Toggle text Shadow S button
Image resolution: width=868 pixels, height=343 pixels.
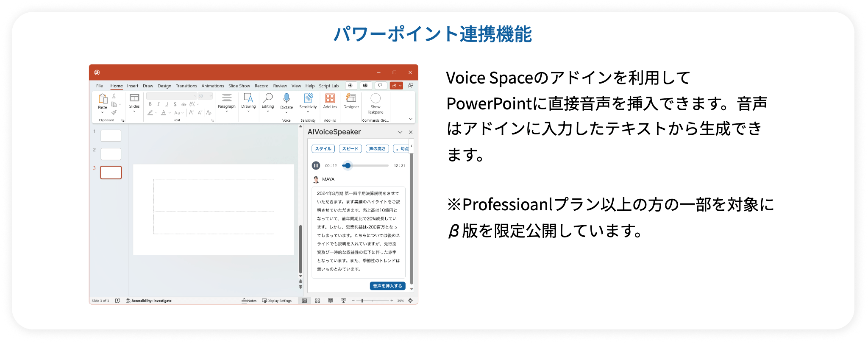(x=175, y=104)
